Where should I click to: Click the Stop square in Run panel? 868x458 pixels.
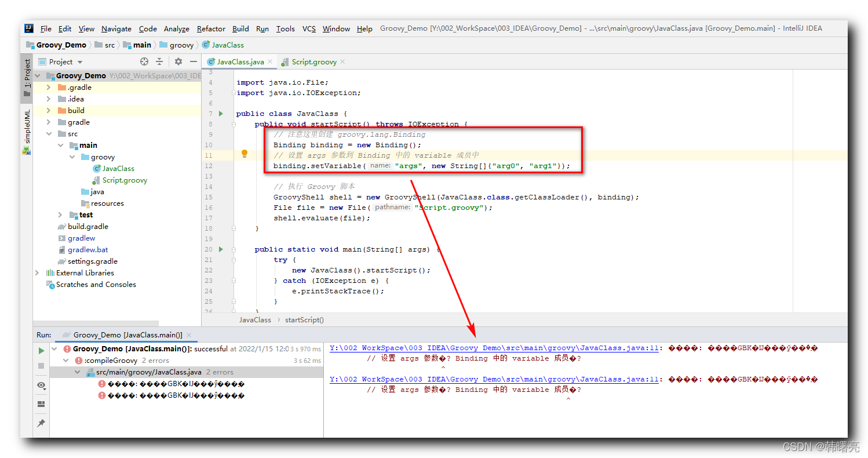41,366
